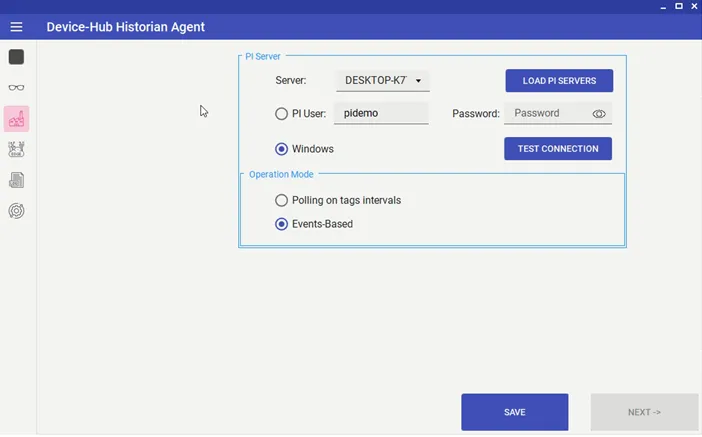Screen dimensions: 702x437
Task: Select the Windows authentication radio button
Action: [281, 149]
